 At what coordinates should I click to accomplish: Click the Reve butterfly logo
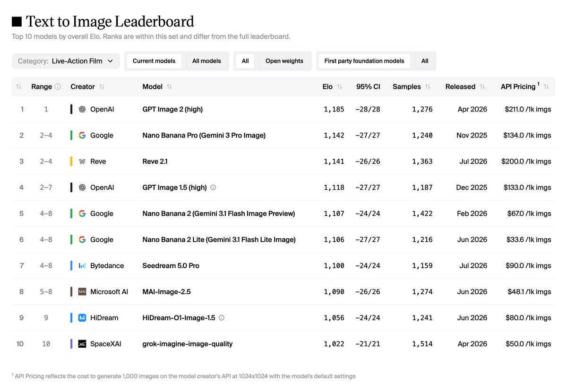82,162
